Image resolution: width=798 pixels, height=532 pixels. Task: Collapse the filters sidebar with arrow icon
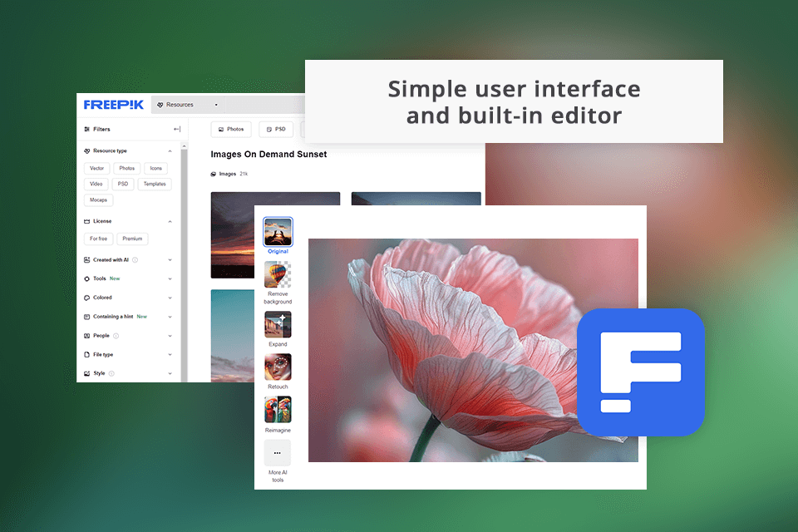tap(177, 130)
